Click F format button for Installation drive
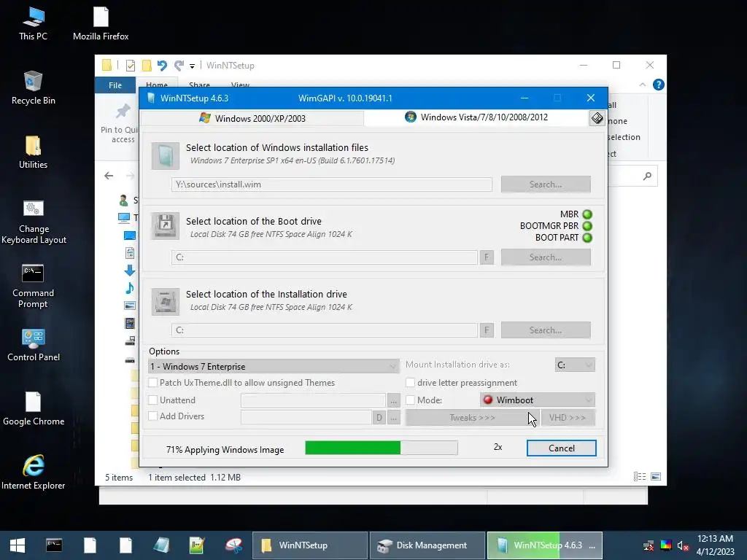Image resolution: width=747 pixels, height=560 pixels. click(x=487, y=330)
